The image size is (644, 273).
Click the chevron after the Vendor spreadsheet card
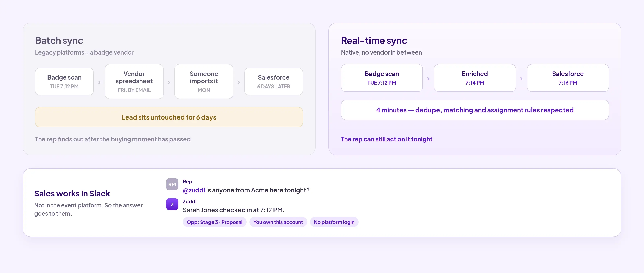169,82
